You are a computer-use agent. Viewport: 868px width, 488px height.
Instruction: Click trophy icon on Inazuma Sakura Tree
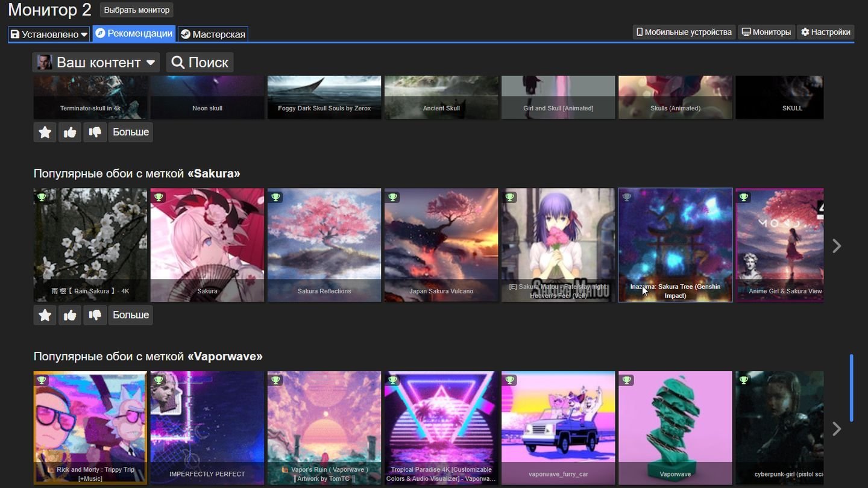pyautogui.click(x=627, y=197)
